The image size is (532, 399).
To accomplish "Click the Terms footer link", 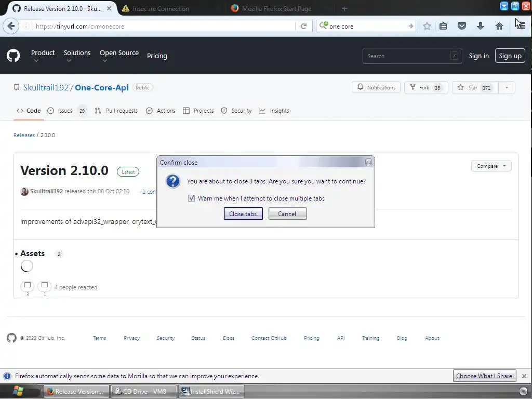I will click(99, 338).
